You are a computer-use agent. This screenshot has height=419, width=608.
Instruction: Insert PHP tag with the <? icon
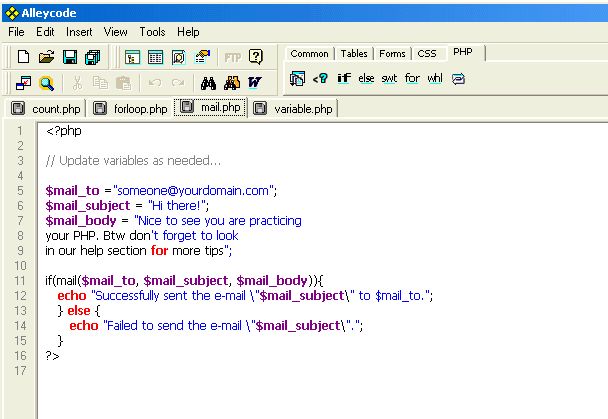(x=320, y=79)
